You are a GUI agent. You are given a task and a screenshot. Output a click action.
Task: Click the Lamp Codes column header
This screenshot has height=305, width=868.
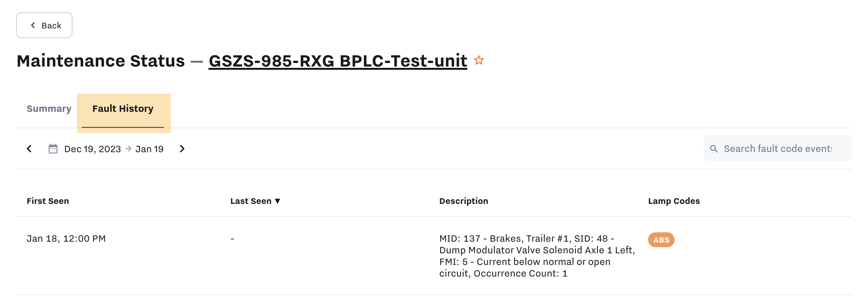point(674,201)
